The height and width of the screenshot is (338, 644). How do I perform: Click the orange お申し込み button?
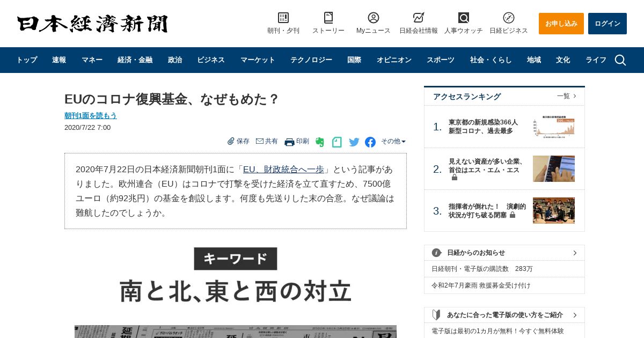tap(561, 24)
